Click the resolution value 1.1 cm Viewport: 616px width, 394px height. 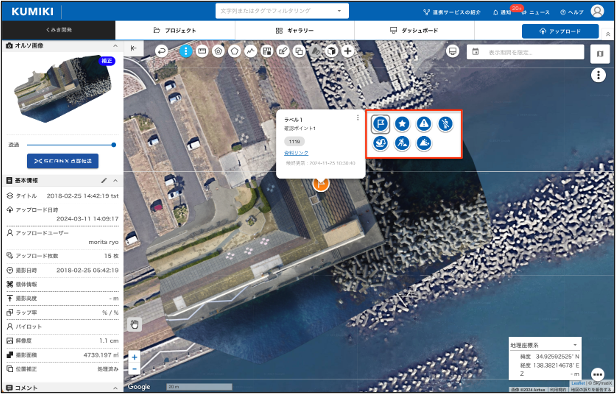tap(109, 341)
